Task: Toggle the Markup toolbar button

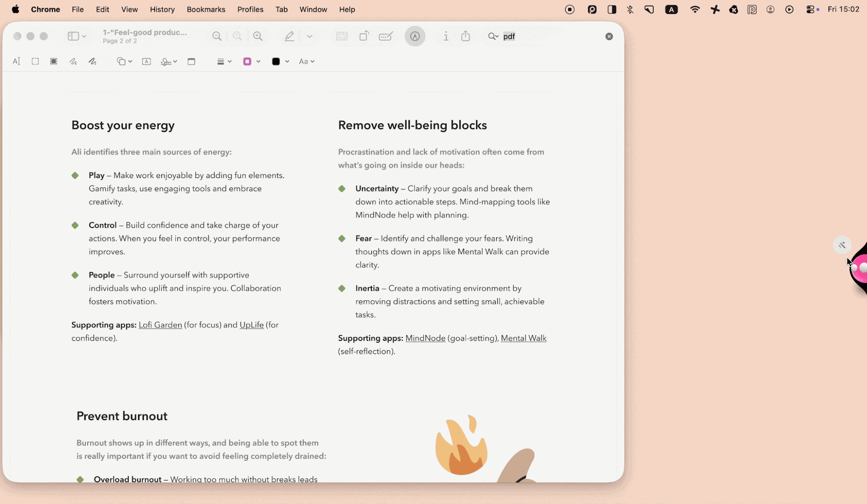Action: click(415, 36)
